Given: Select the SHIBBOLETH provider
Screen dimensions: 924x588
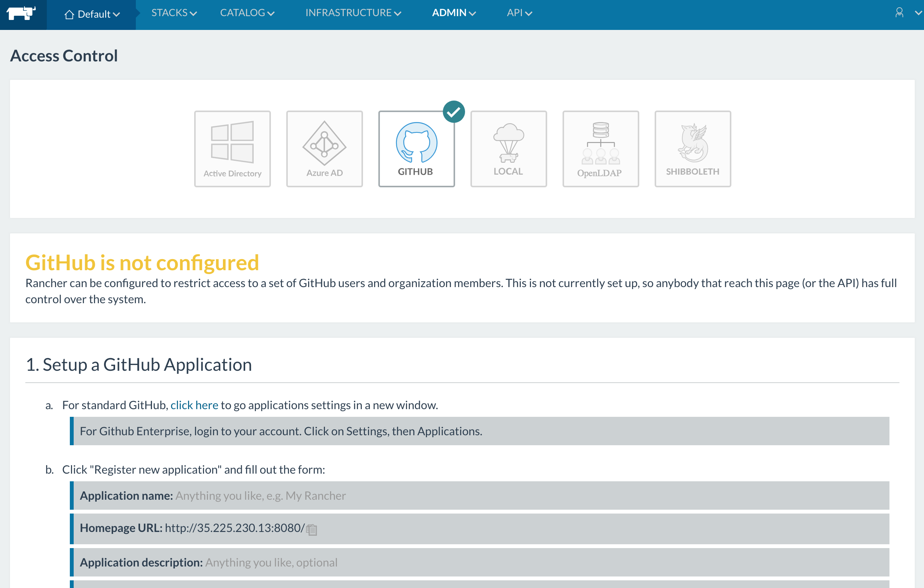Looking at the screenshot, I should [693, 149].
